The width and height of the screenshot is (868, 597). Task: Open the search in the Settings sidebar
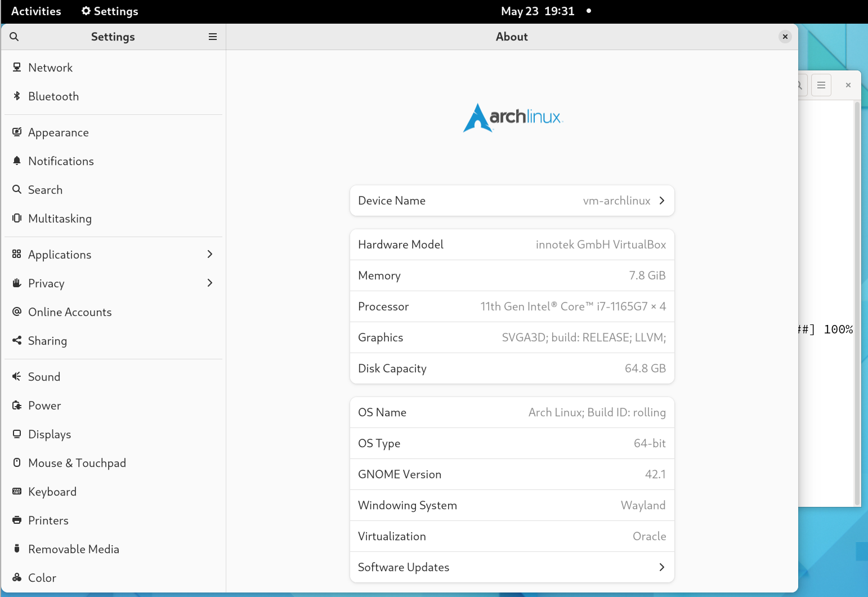pyautogui.click(x=14, y=37)
